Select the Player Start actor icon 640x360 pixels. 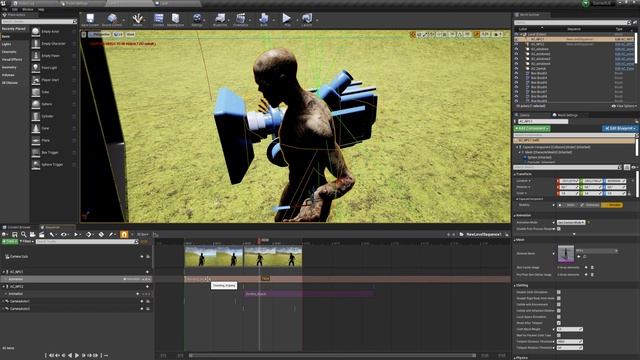coord(36,80)
